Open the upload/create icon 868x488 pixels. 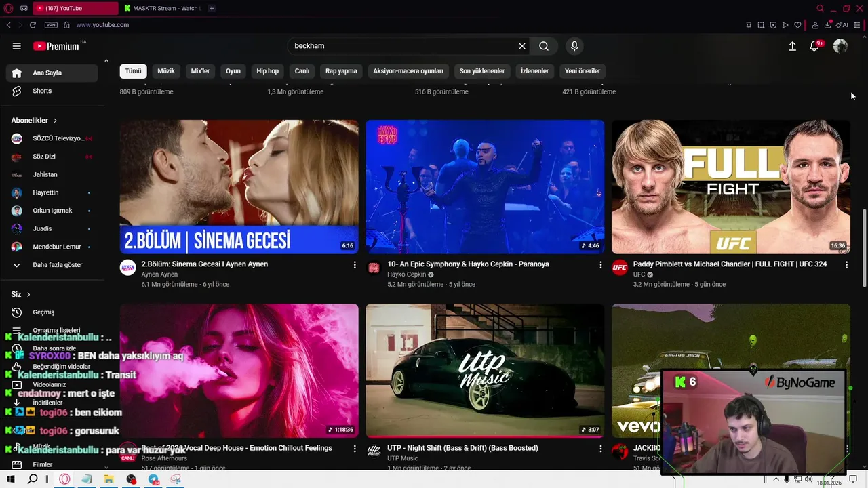(x=792, y=46)
